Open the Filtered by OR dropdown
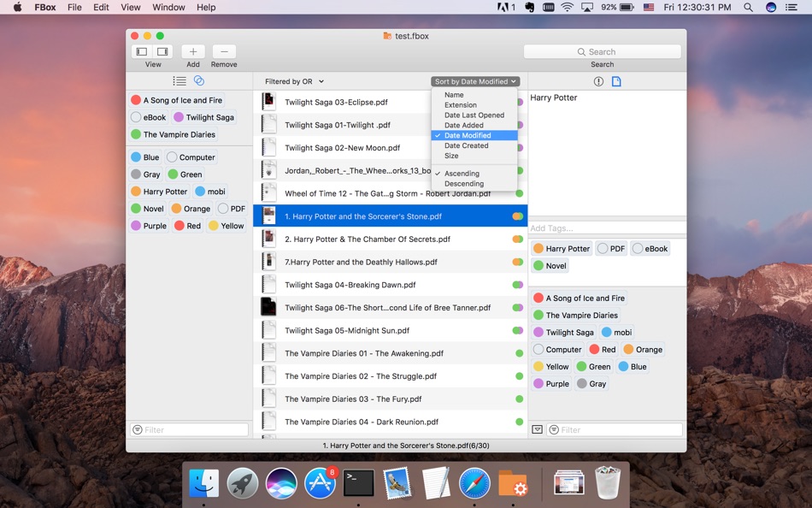812x508 pixels. (x=294, y=81)
